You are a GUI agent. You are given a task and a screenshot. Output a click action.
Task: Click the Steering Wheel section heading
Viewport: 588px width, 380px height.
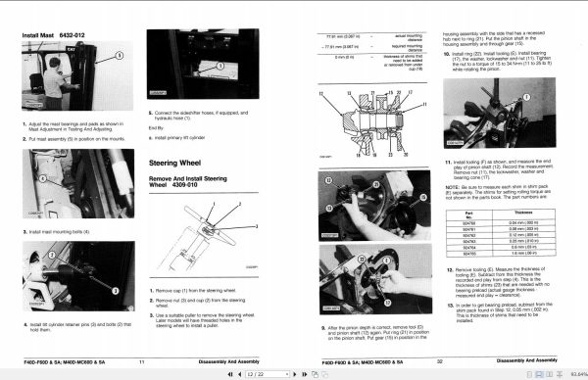pos(174,163)
